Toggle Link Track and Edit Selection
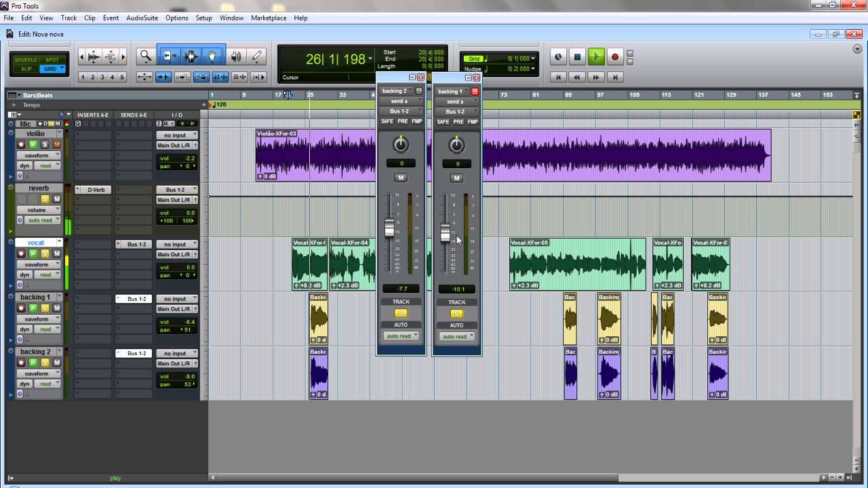This screenshot has height=488, width=868. pyautogui.click(x=239, y=77)
